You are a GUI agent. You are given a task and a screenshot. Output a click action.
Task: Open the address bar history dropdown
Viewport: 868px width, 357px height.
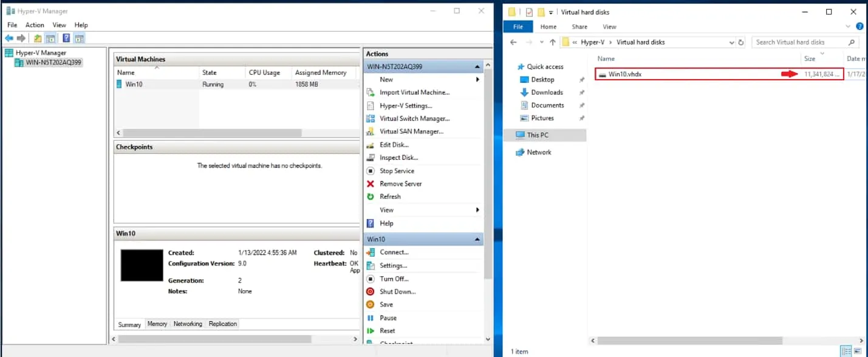coord(731,43)
